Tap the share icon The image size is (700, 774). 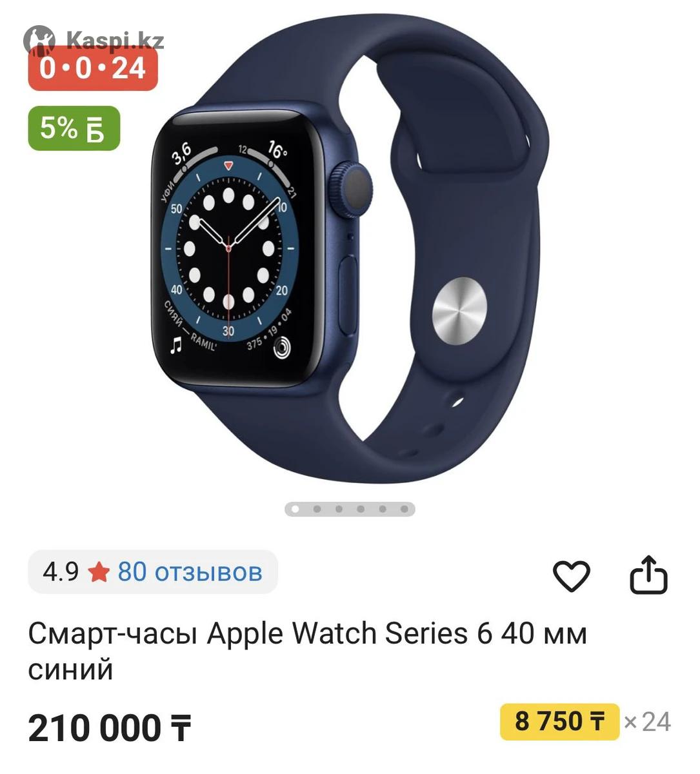(x=648, y=574)
